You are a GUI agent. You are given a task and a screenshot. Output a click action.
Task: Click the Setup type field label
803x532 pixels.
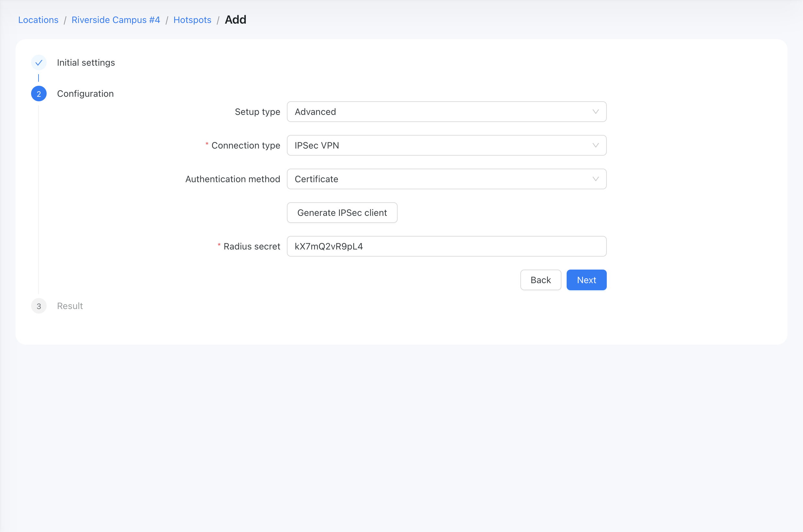[257, 112]
